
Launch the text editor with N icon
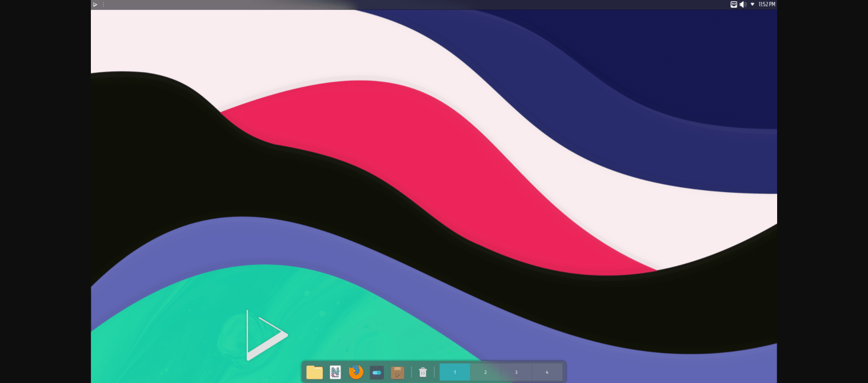pyautogui.click(x=335, y=372)
